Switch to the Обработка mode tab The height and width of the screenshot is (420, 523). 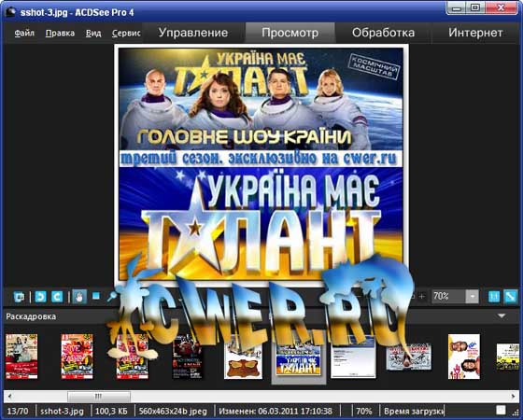point(383,33)
